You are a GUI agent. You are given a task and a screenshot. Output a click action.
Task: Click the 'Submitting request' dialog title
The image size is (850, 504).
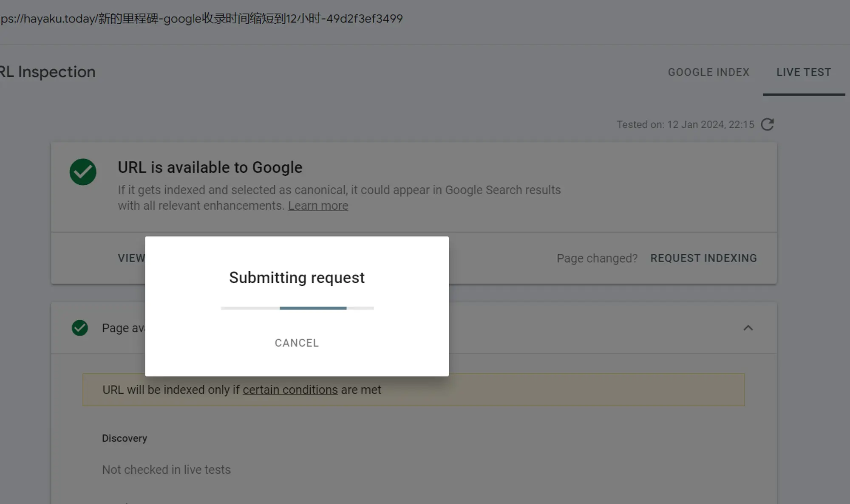click(x=297, y=278)
